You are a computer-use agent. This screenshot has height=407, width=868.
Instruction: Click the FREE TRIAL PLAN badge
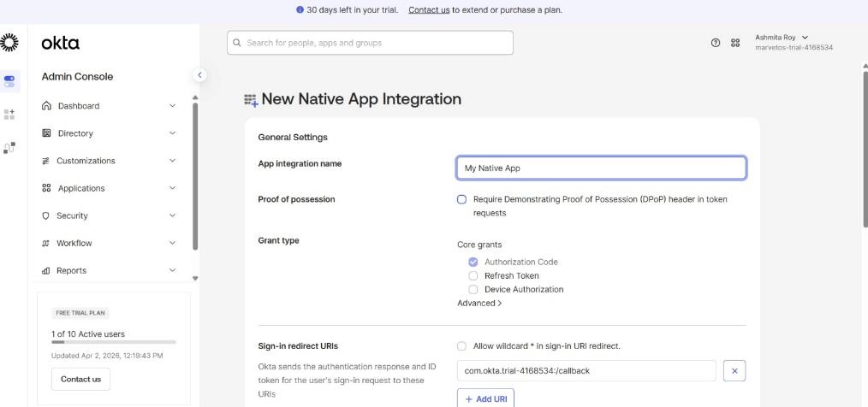[x=80, y=313]
